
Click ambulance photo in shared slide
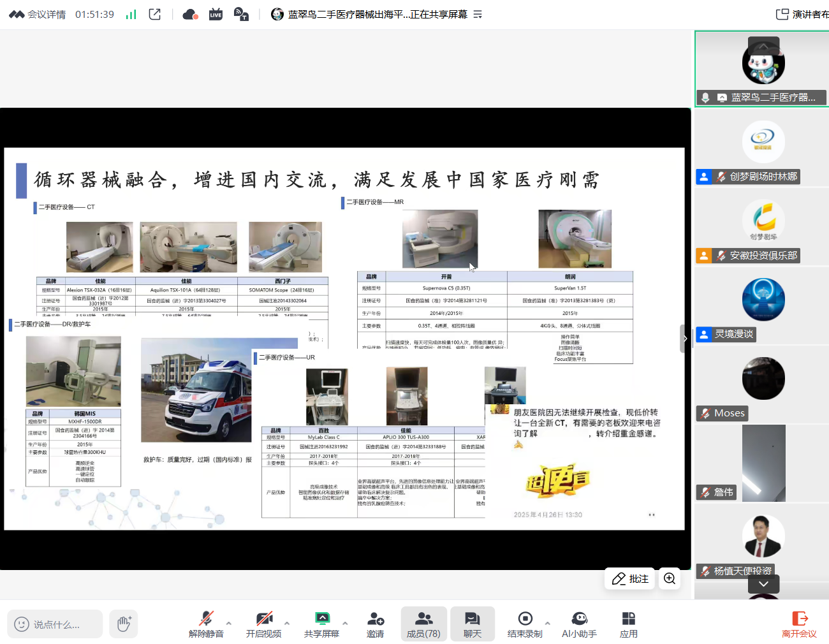coord(196,390)
